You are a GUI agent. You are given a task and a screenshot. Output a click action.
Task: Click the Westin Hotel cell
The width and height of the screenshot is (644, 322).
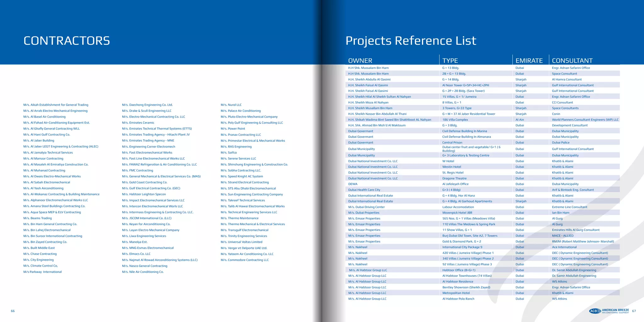pyautogui.click(x=452, y=167)
